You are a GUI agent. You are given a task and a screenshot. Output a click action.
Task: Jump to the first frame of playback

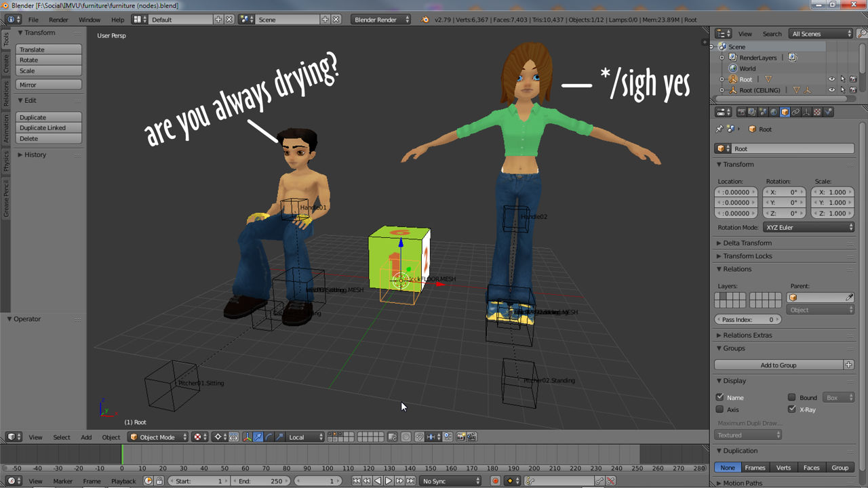point(356,481)
